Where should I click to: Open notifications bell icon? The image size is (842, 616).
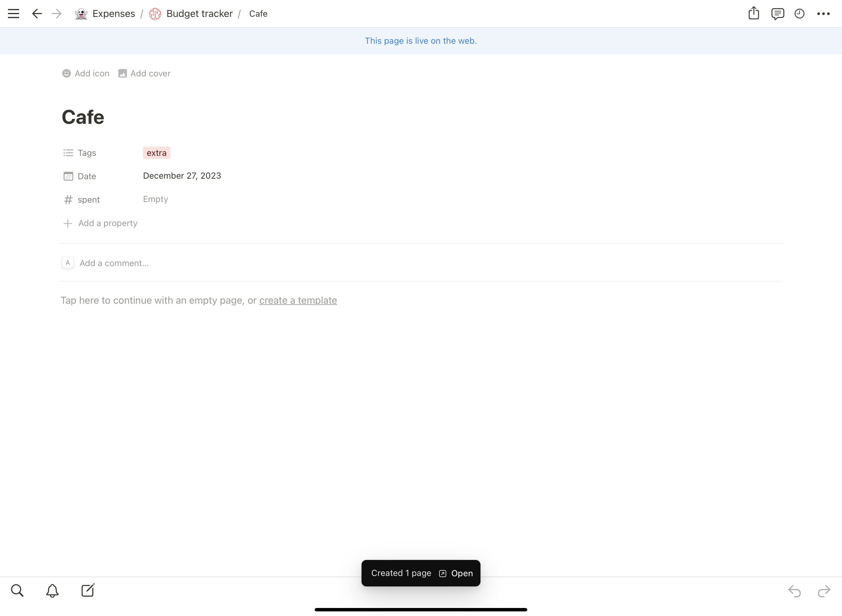(52, 591)
